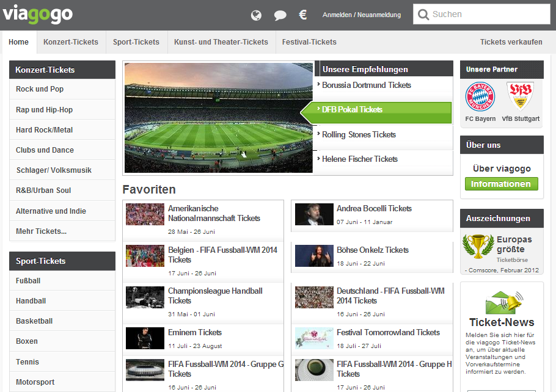Open the euro currency selector icon

pos(303,15)
